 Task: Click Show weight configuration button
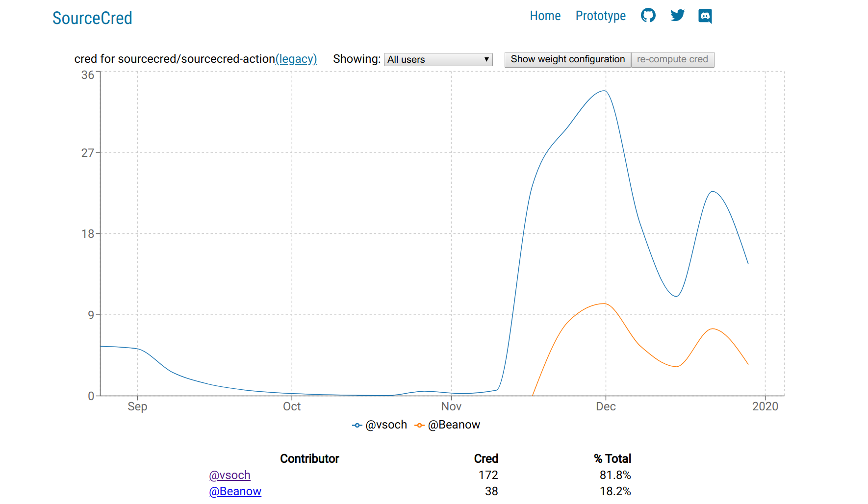click(x=567, y=59)
